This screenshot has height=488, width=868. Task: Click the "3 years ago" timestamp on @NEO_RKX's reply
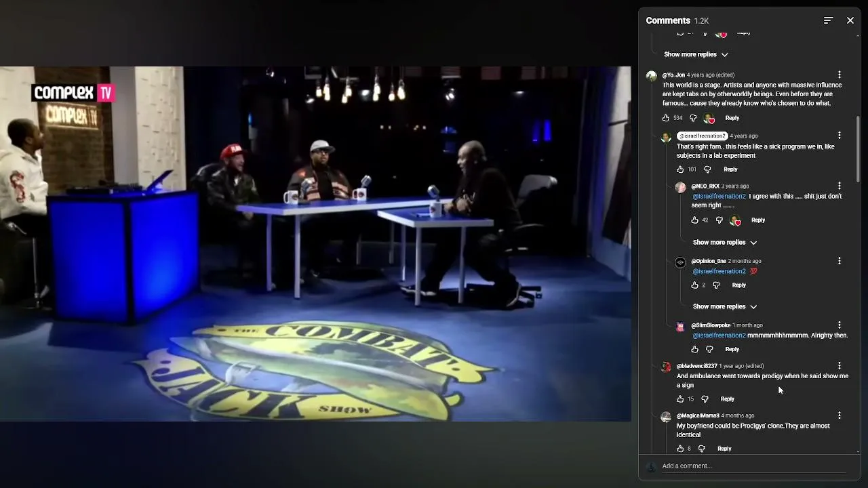coord(735,186)
